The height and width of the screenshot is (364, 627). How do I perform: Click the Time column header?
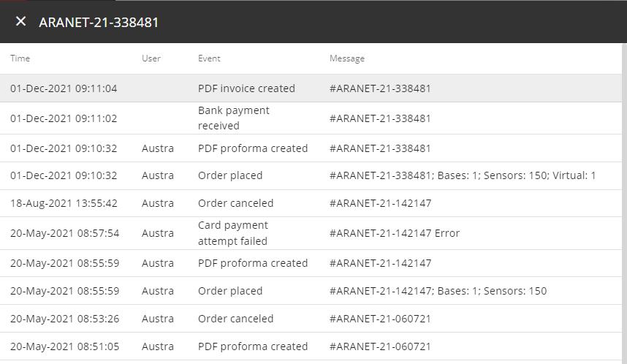click(x=20, y=58)
